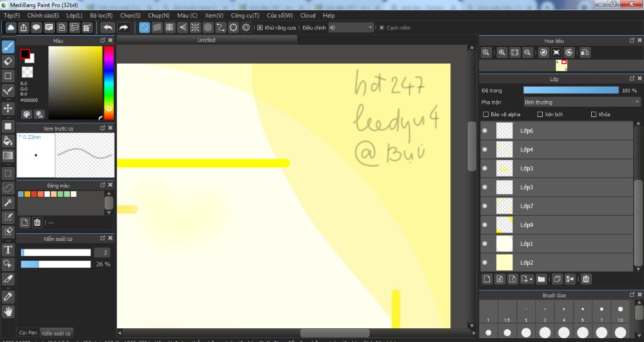Choose brush size preset 10

click(x=620, y=313)
